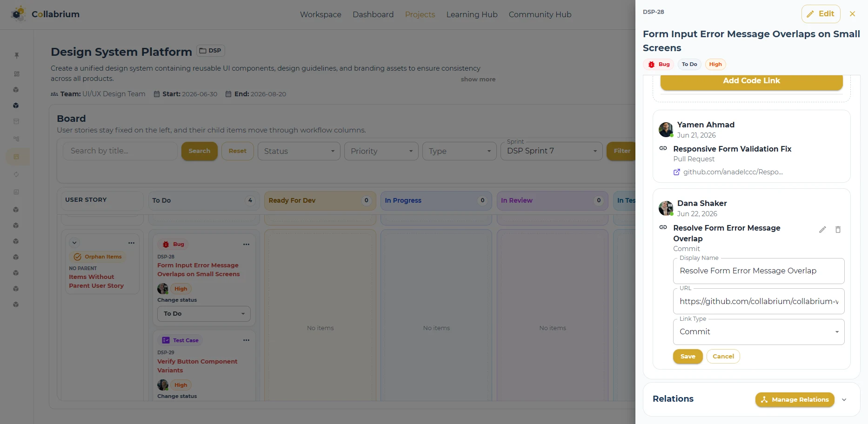This screenshot has width=868, height=424.
Task: Reset the board filters
Action: [238, 151]
